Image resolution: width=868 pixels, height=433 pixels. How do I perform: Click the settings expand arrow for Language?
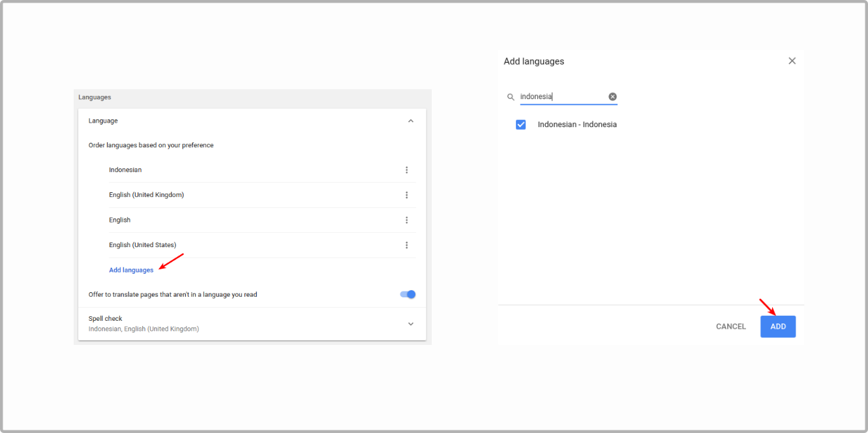coord(410,121)
